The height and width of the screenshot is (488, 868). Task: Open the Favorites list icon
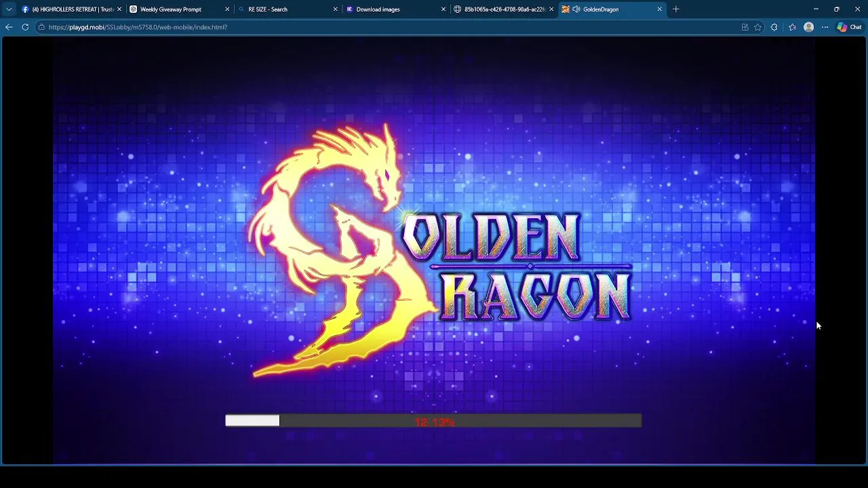792,27
